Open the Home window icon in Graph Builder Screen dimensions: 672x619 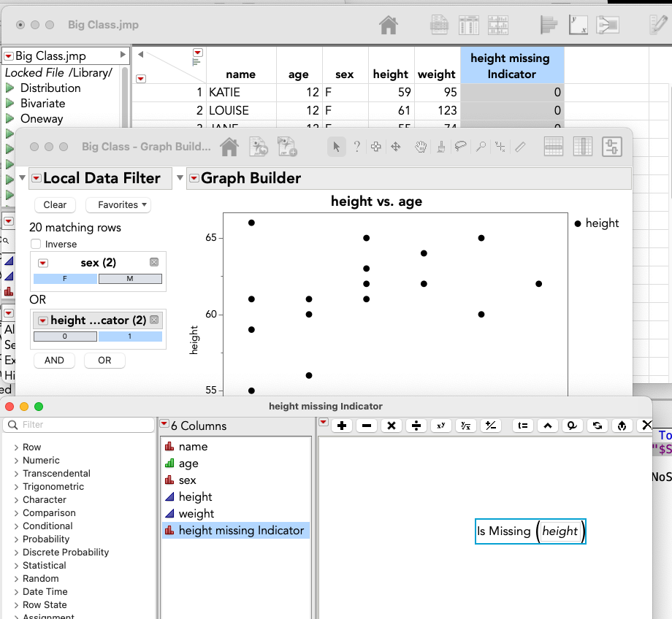pyautogui.click(x=229, y=147)
